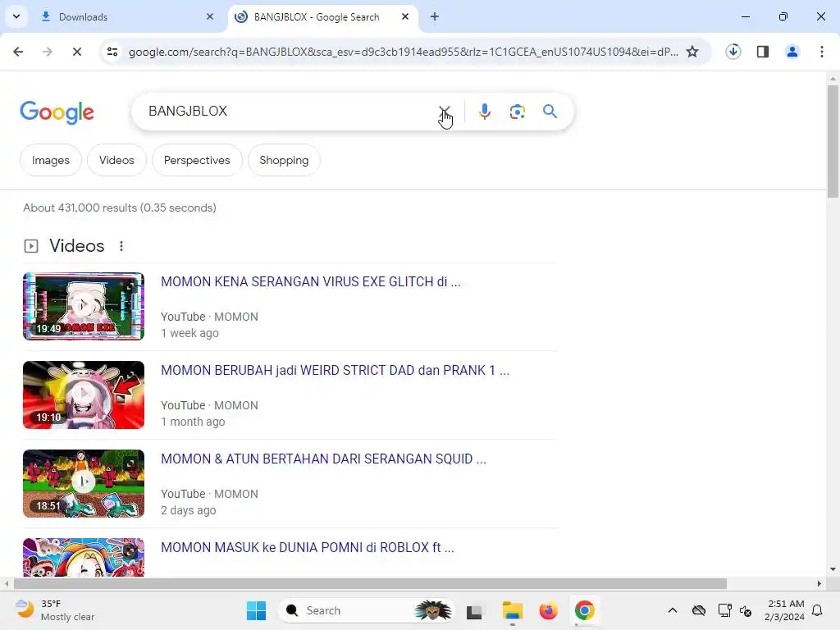Open the notifications bell in taskbar
The width and height of the screenshot is (840, 630).
[x=817, y=610]
